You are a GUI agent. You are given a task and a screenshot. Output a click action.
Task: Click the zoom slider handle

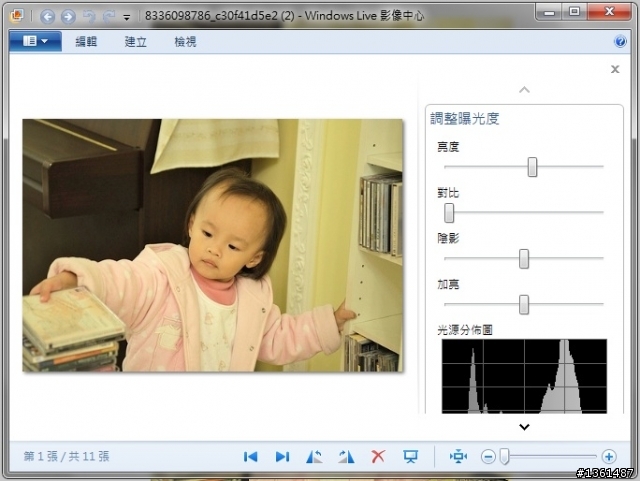point(505,457)
